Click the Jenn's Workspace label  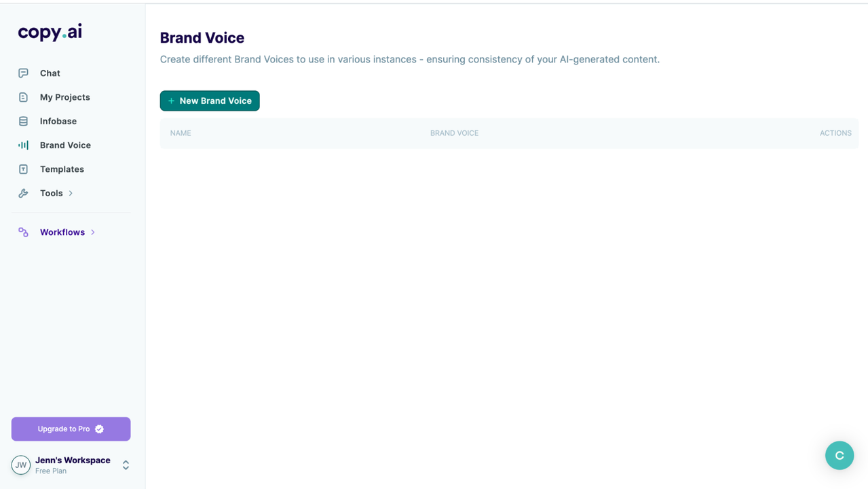(73, 460)
